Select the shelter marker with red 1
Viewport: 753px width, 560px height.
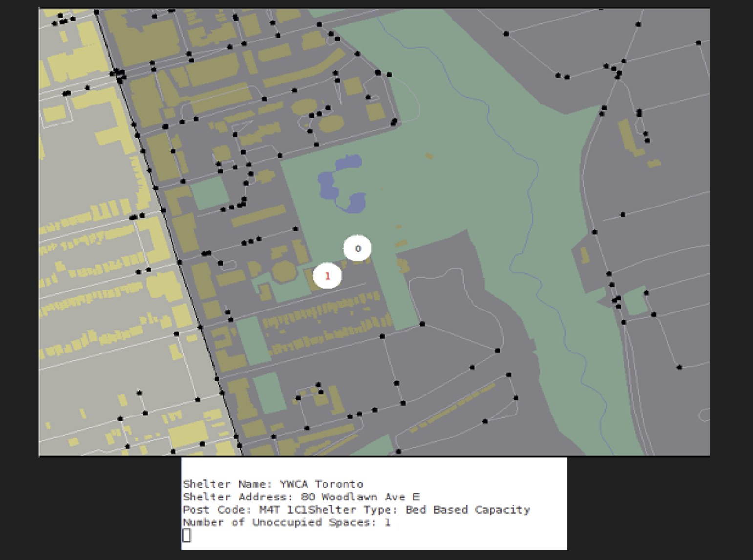click(327, 276)
